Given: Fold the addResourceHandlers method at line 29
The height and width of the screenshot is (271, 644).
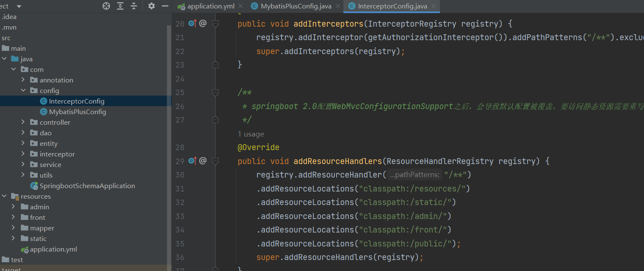Looking at the screenshot, I should (x=215, y=161).
